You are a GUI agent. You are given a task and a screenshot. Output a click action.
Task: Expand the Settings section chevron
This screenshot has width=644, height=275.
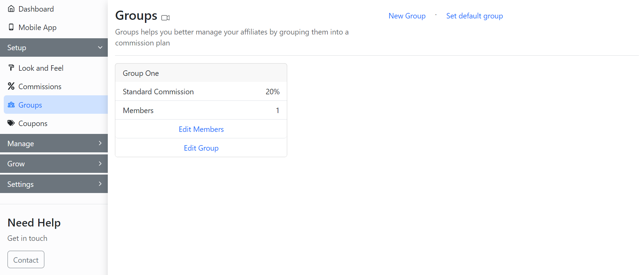[x=100, y=184]
